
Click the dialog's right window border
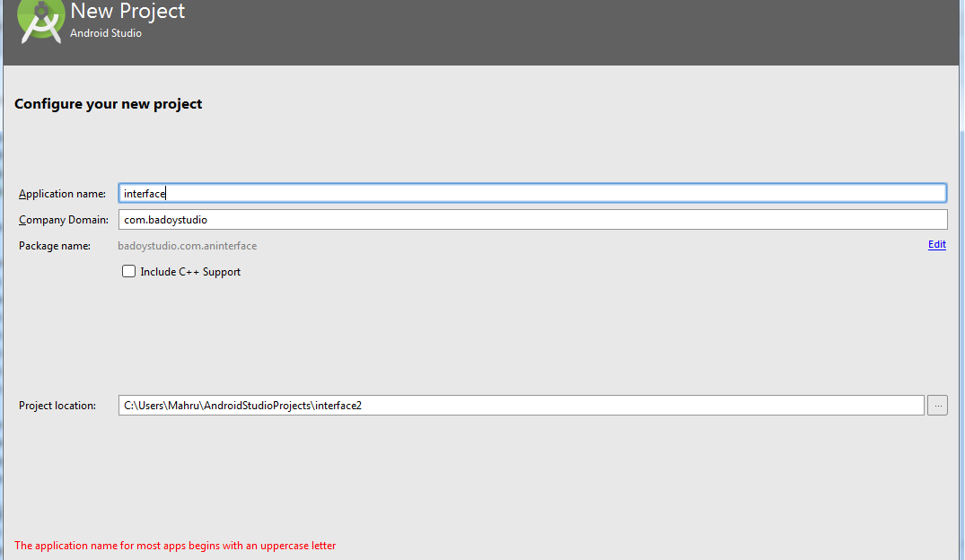[961, 314]
